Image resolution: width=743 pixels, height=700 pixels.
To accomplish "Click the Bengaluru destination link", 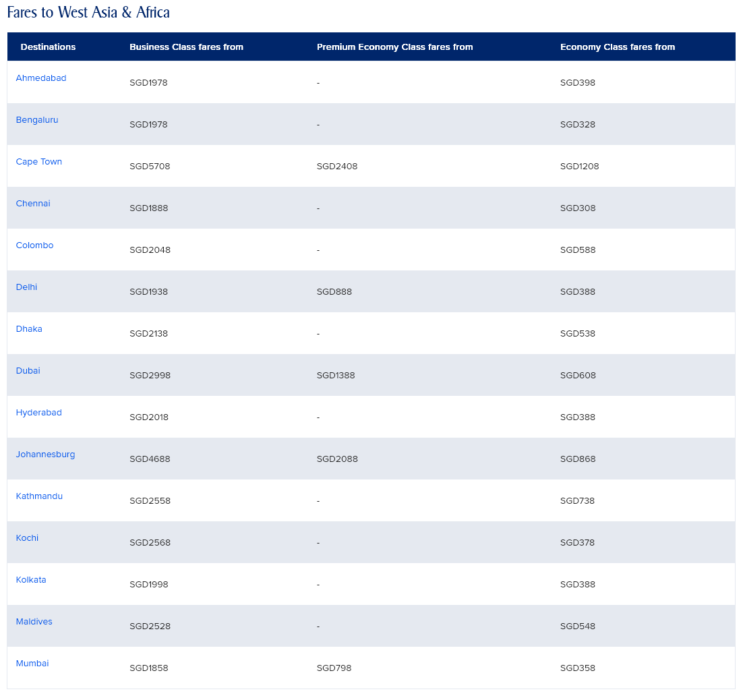I will [37, 120].
